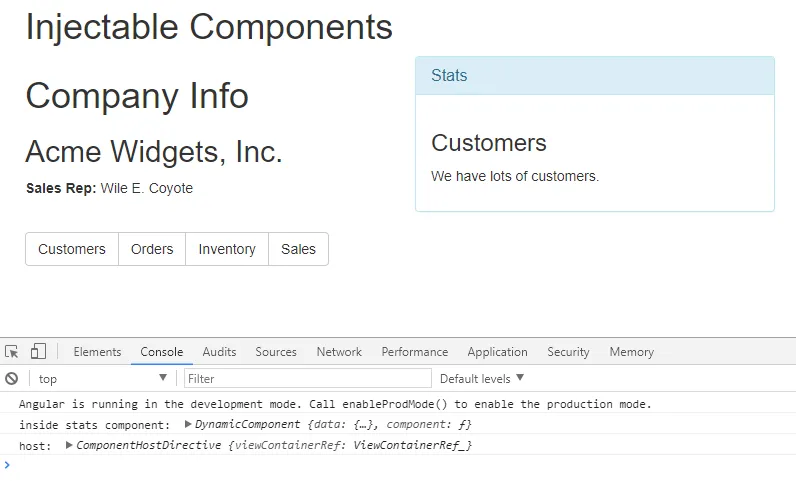796x481 pixels.
Task: Select the Inventory button
Action: point(227,249)
